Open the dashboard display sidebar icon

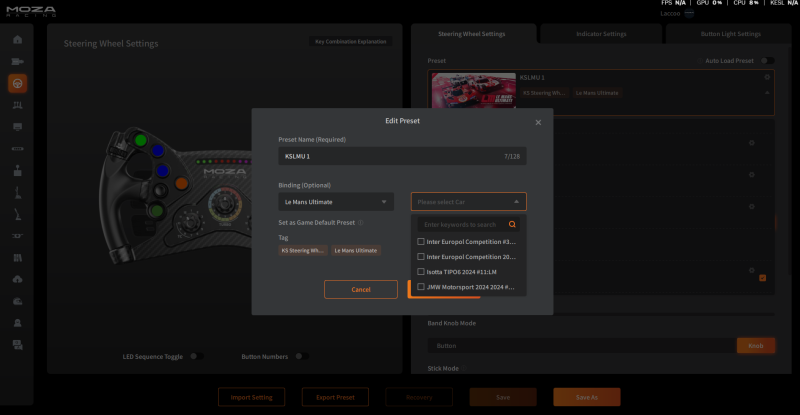coord(17,127)
